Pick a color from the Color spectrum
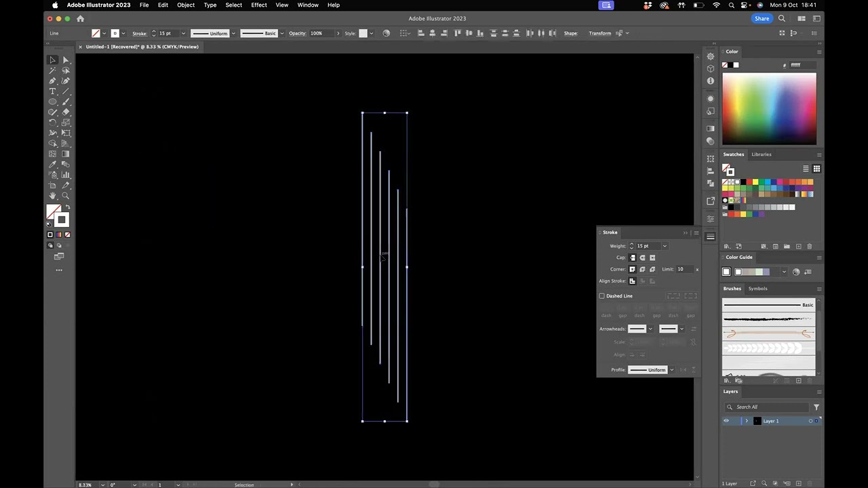This screenshot has width=868, height=488. click(x=769, y=108)
